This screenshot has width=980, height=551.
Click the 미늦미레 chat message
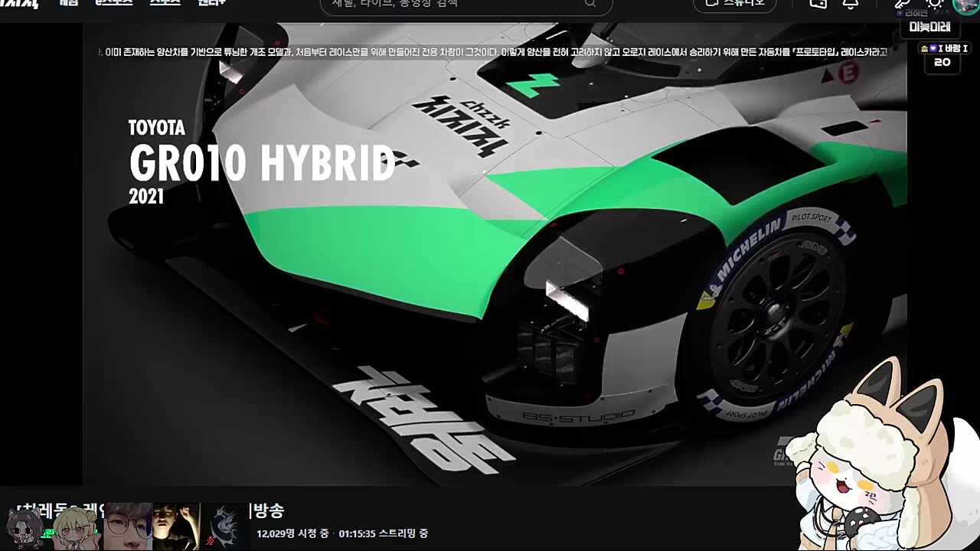point(929,28)
